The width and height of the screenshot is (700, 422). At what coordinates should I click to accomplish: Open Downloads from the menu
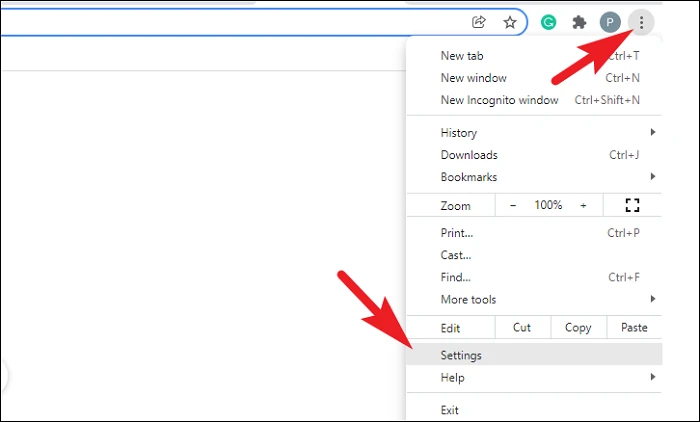click(534, 155)
